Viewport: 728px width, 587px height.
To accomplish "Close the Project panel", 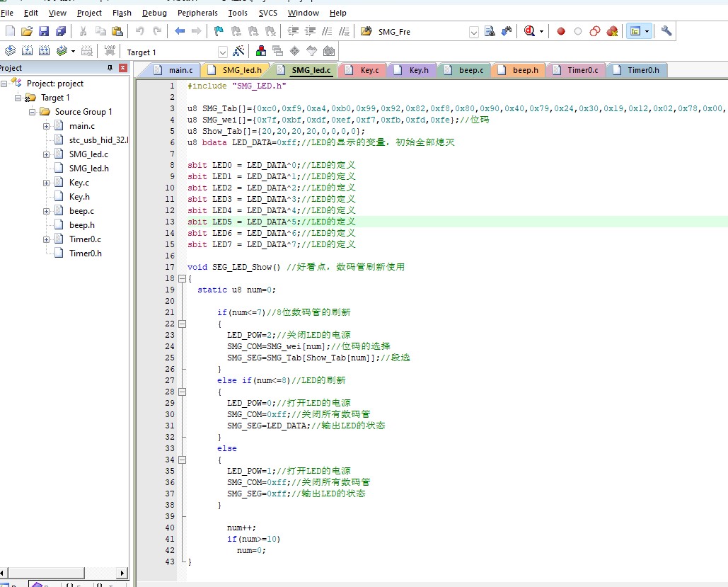I will pos(123,68).
